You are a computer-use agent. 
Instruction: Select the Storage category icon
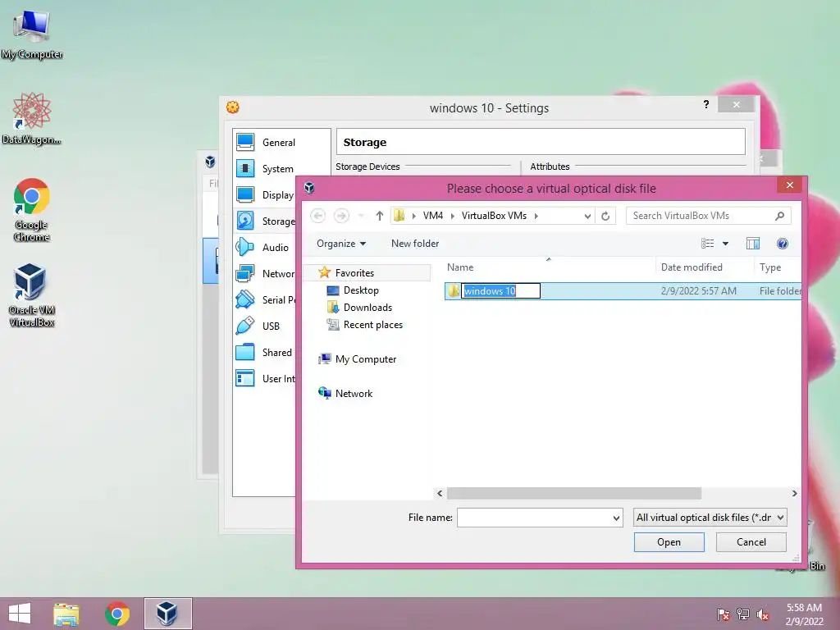click(x=245, y=221)
